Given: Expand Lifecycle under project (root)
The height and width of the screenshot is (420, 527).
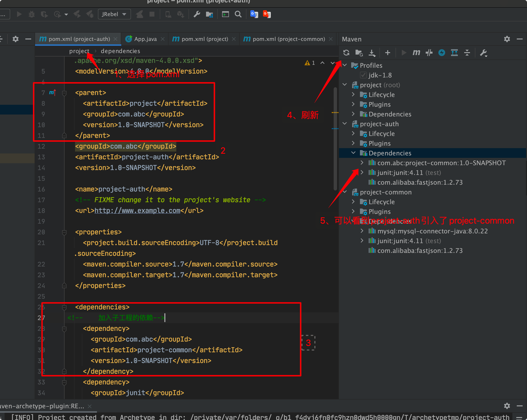Looking at the screenshot, I should [353, 95].
